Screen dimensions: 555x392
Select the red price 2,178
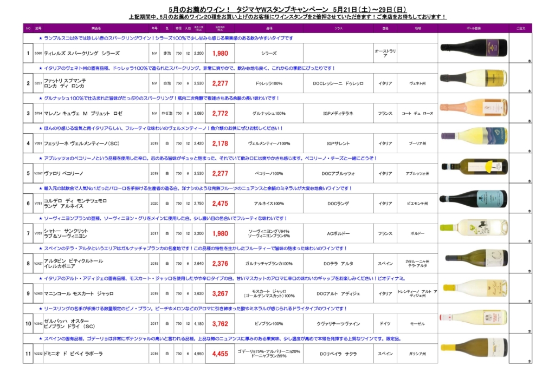(x=220, y=143)
